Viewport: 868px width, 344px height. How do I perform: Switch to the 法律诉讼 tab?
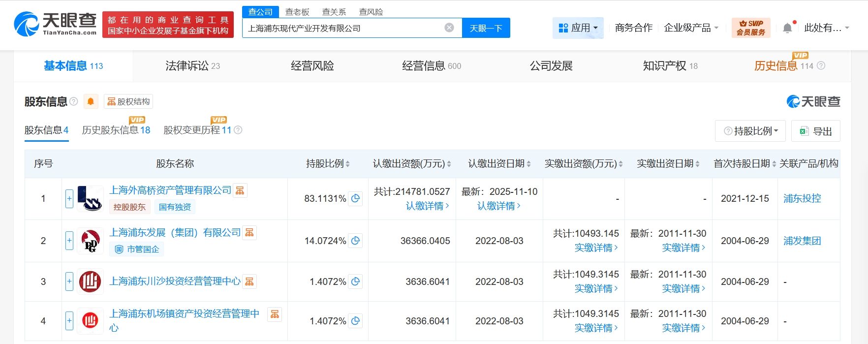(x=192, y=66)
